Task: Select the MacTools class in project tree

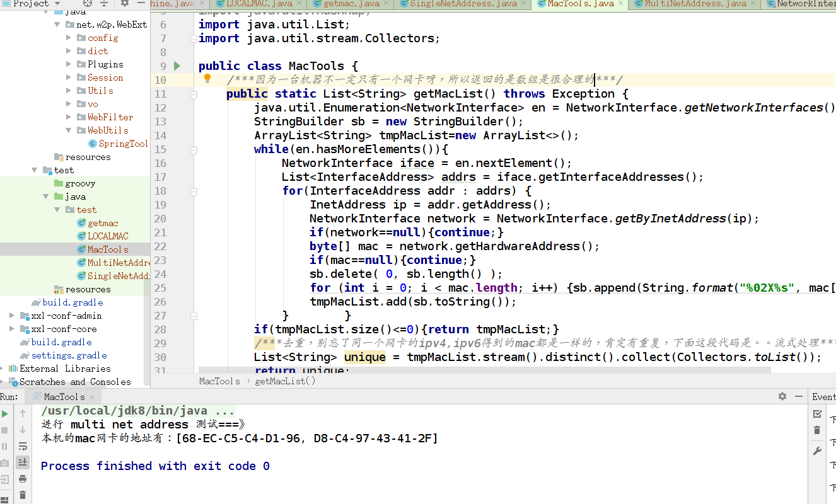Action: [x=108, y=249]
